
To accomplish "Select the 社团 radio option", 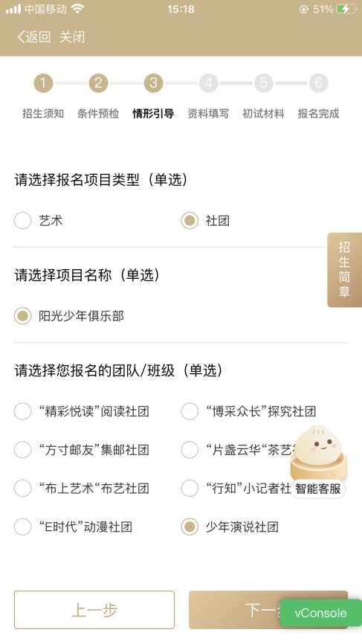I will [205, 221].
